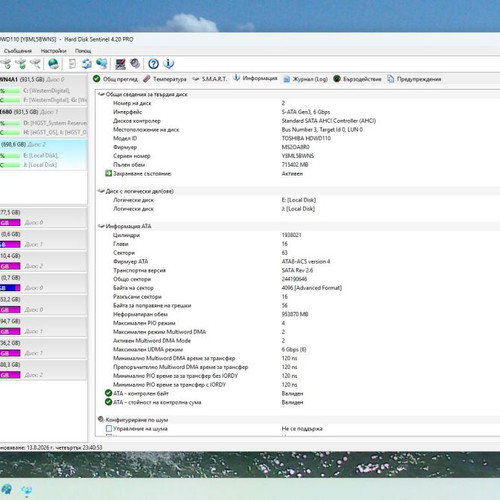Viewport: 500px width, 500px height.
Task: Select the 36,2 GB partition usage bar
Action: [x=10, y=353]
